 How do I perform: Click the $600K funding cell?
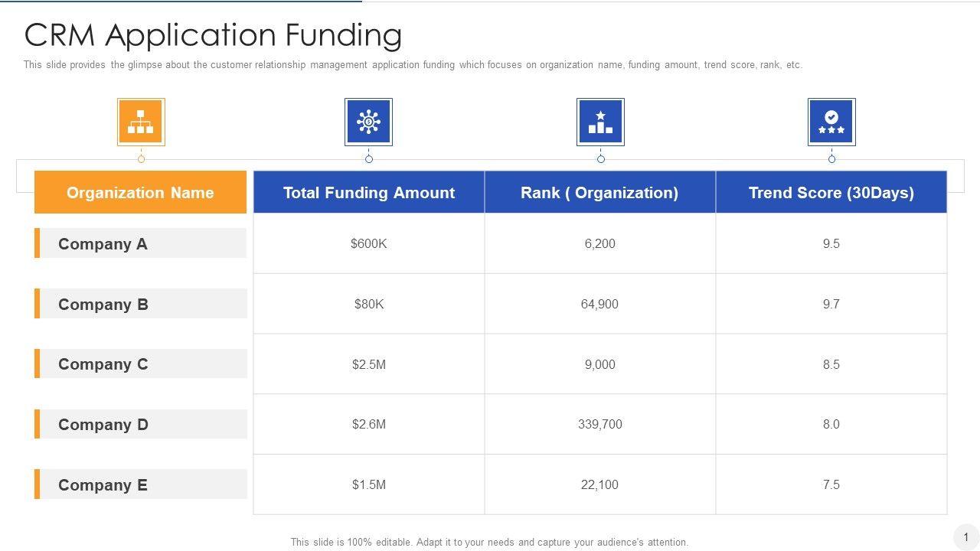click(x=369, y=244)
